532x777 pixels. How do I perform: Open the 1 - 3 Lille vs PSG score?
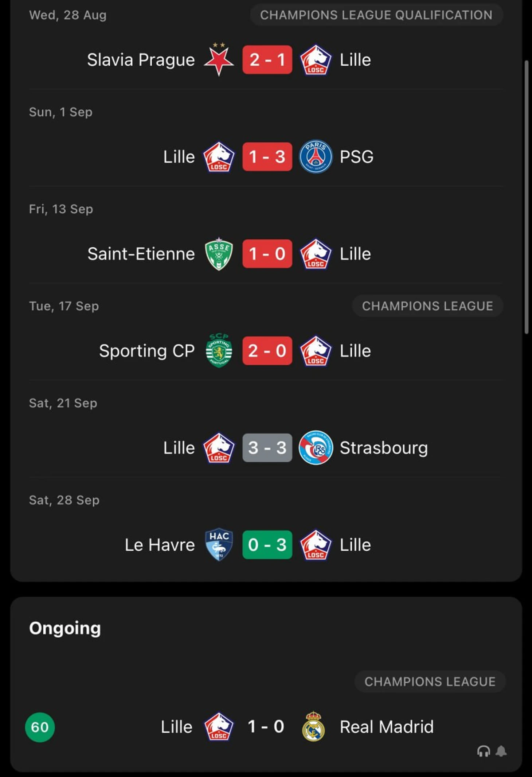tap(267, 156)
